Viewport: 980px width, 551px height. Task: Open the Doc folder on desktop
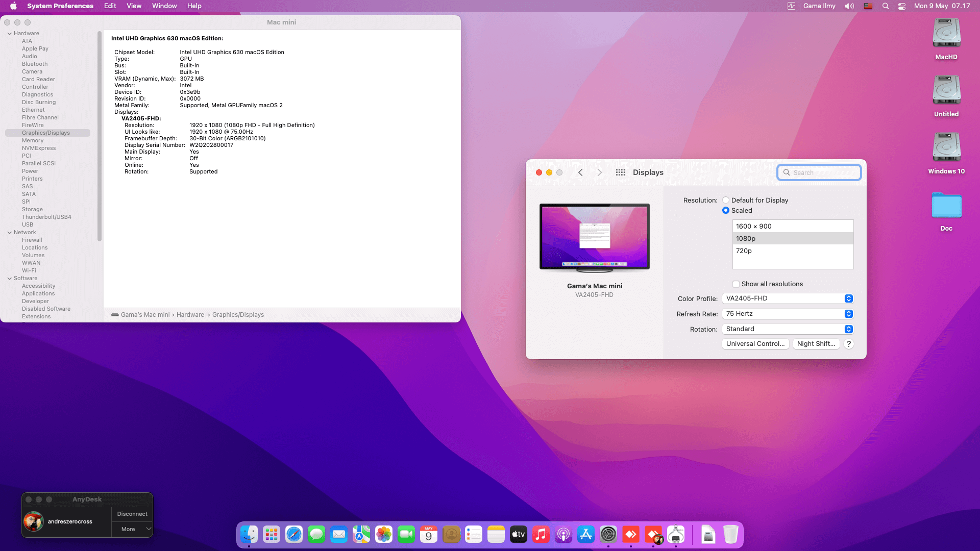(x=946, y=211)
